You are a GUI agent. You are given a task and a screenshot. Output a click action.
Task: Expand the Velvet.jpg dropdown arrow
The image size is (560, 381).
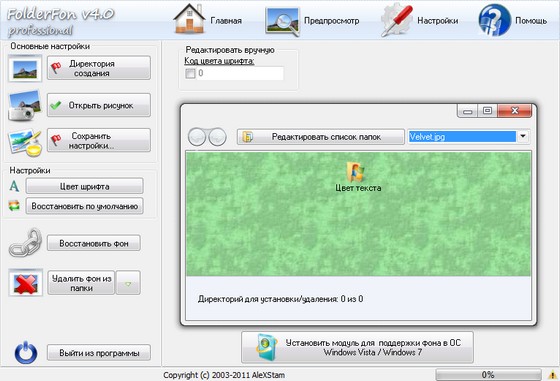click(523, 136)
